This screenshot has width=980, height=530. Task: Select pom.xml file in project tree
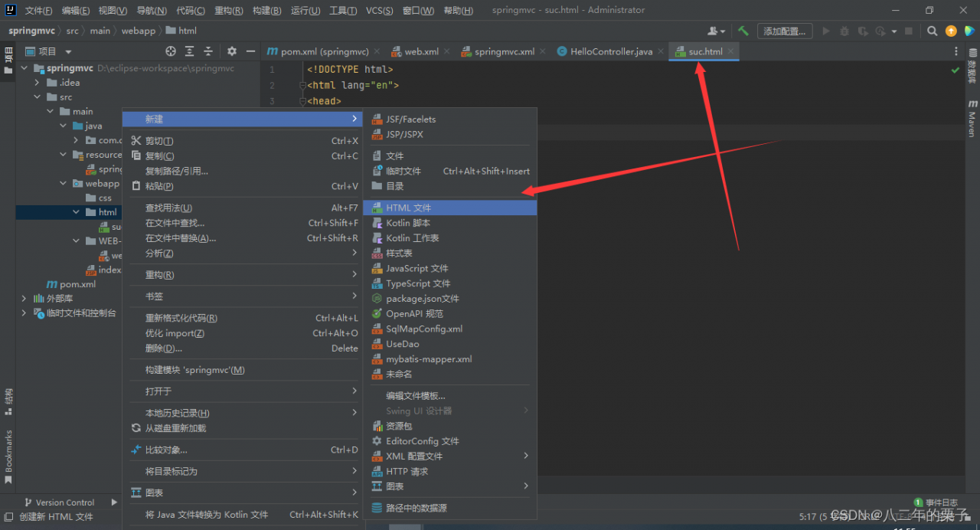pyautogui.click(x=77, y=284)
